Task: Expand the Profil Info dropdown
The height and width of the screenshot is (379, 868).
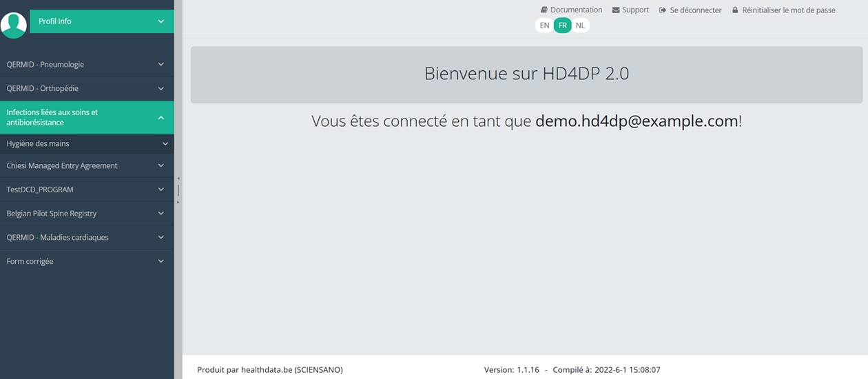Action: pos(161,21)
